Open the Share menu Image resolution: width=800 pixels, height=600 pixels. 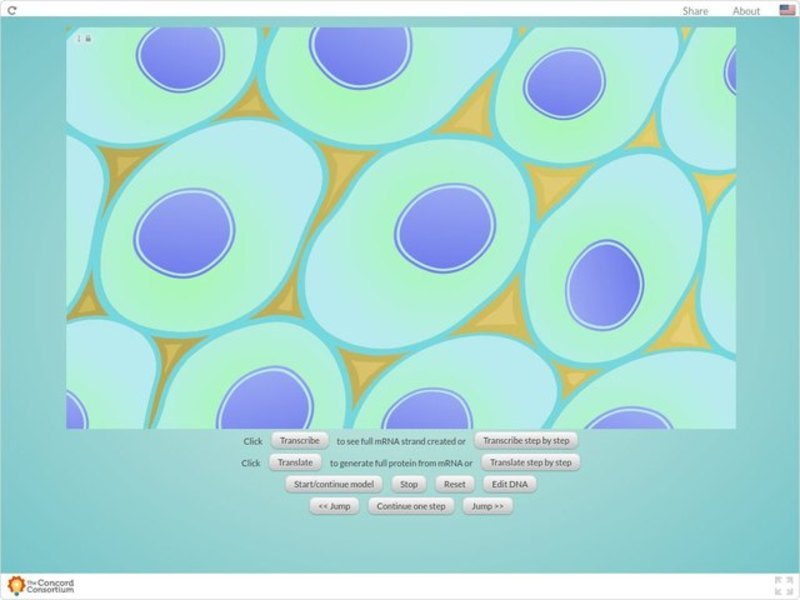tap(694, 10)
